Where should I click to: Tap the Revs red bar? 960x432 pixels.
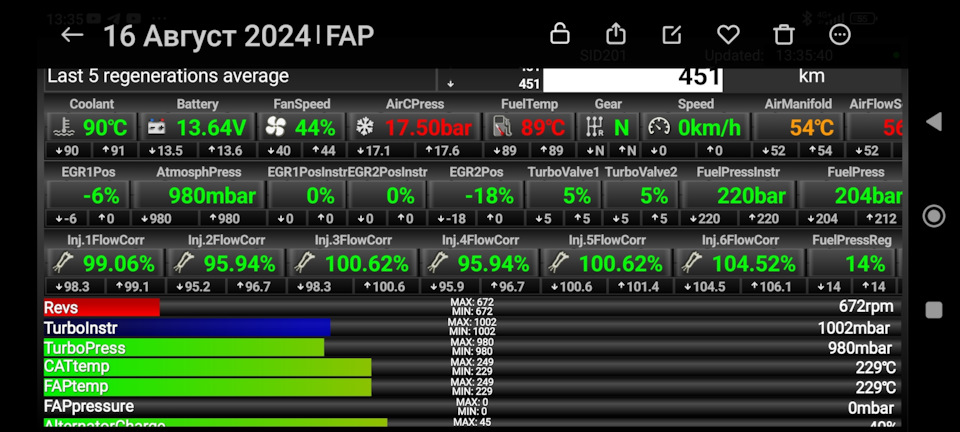click(x=100, y=307)
